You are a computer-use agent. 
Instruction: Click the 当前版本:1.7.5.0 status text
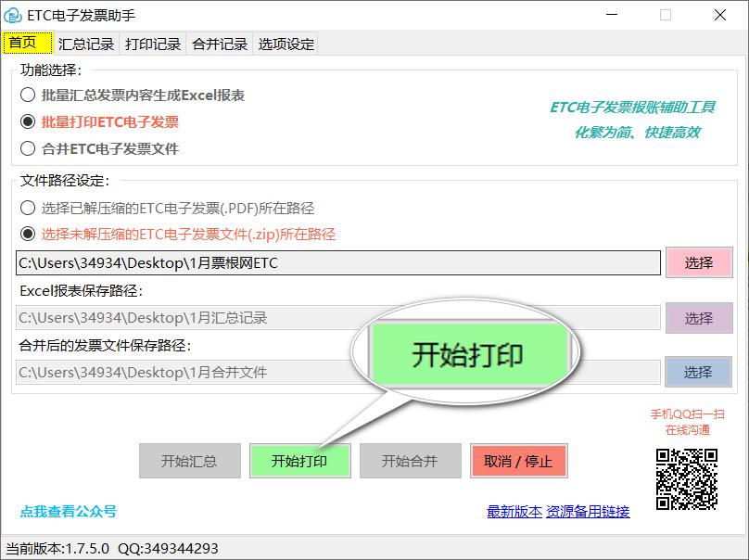(x=57, y=548)
